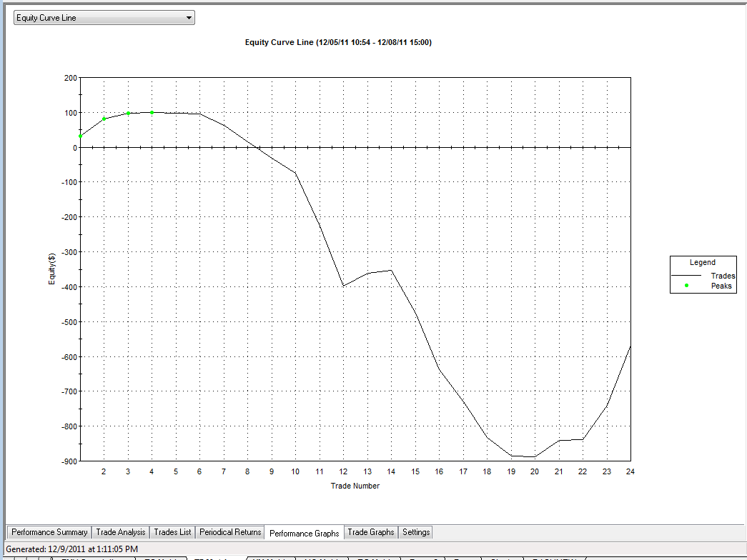Click the Legend box title
The image size is (747, 560).
click(702, 262)
